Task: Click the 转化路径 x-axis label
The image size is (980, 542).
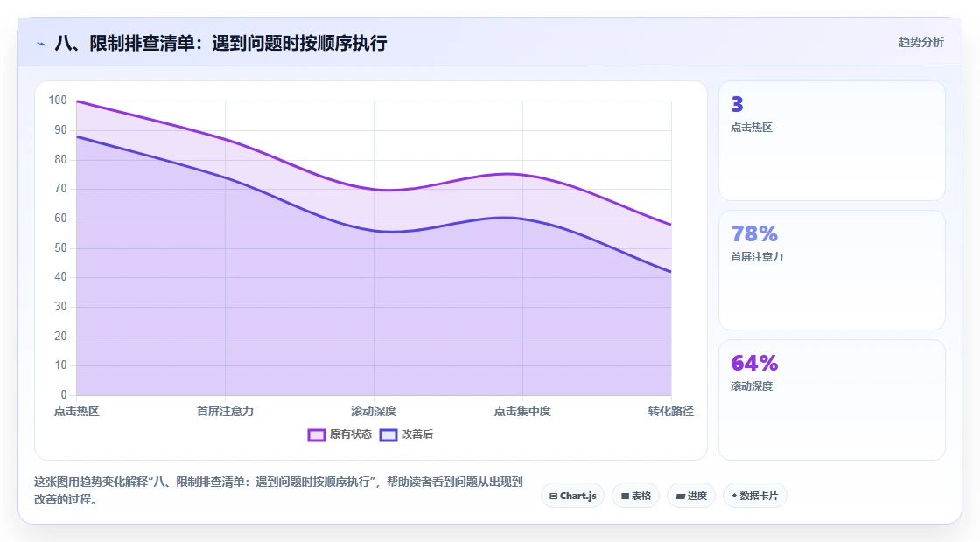Action: 670,411
